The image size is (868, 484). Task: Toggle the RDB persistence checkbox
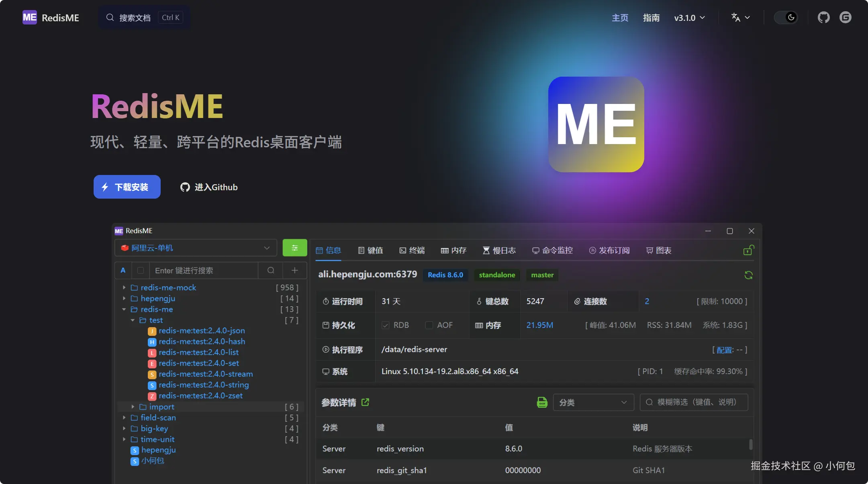click(x=385, y=325)
